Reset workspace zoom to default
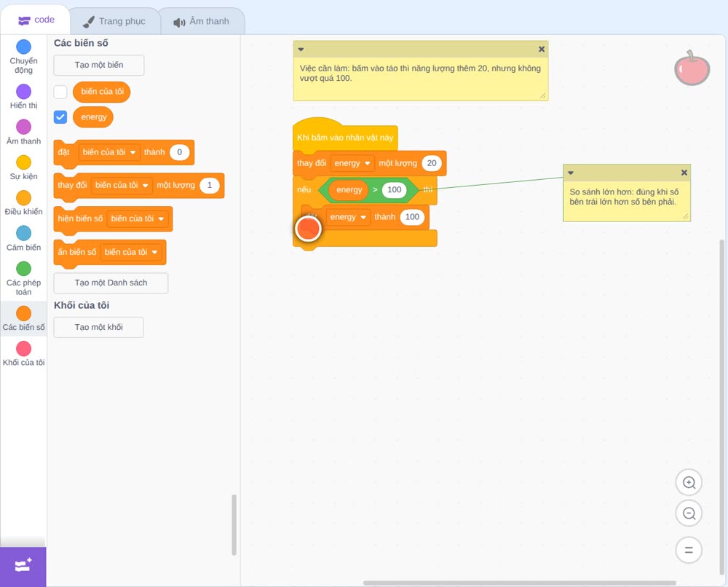728x587 pixels. pos(689,550)
